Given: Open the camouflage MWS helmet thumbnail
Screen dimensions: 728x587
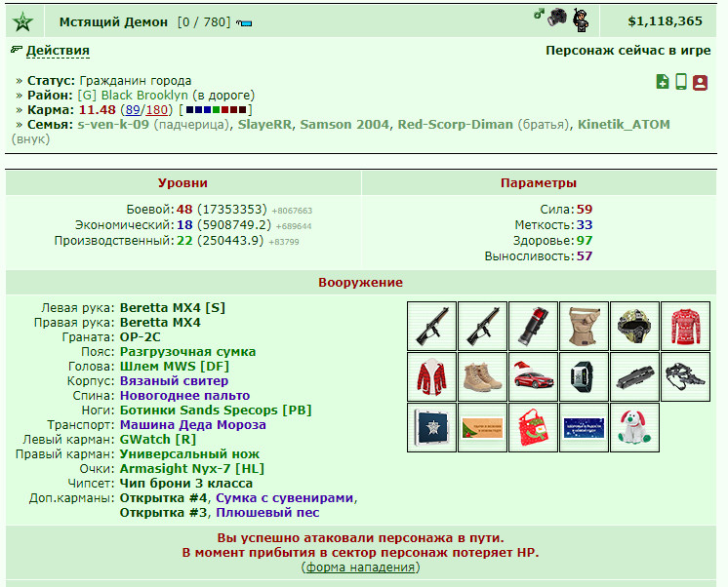Looking at the screenshot, I should [634, 327].
